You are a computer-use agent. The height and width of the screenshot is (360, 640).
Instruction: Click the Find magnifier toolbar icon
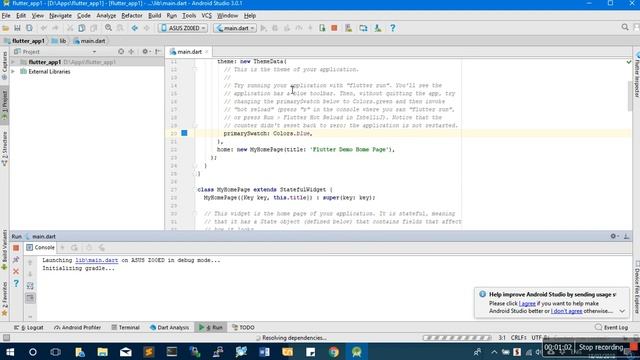[108, 28]
